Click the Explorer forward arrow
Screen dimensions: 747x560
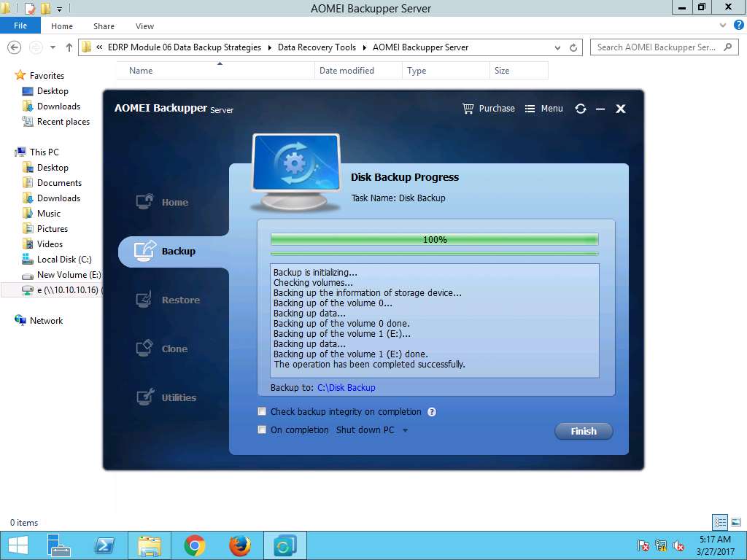click(36, 47)
